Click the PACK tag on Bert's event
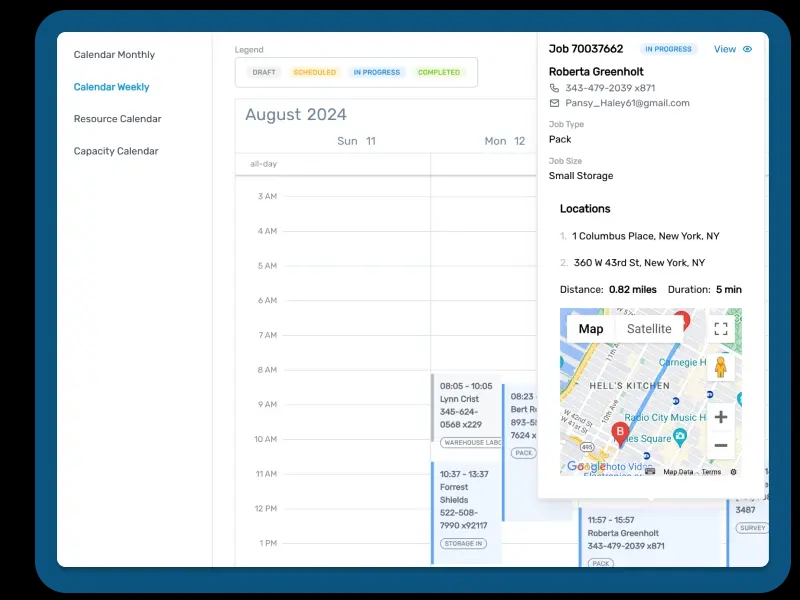 523,453
